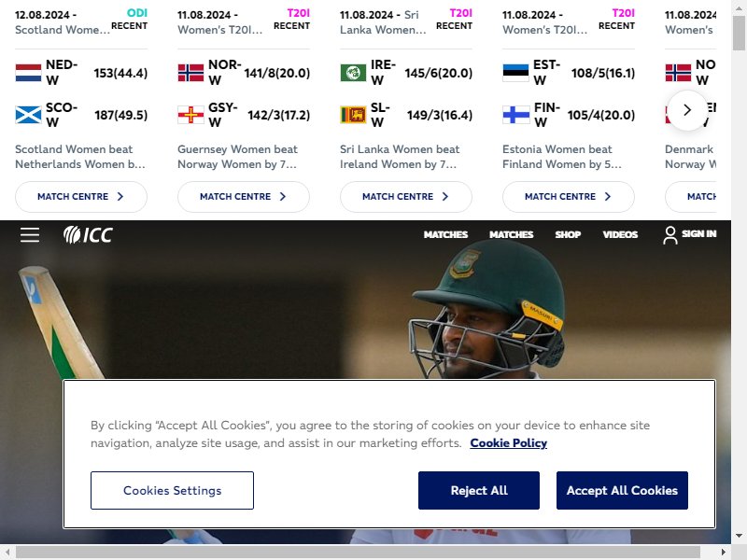Click the Sri Lanka Women flag icon
The height and width of the screenshot is (560, 747).
coord(353,115)
